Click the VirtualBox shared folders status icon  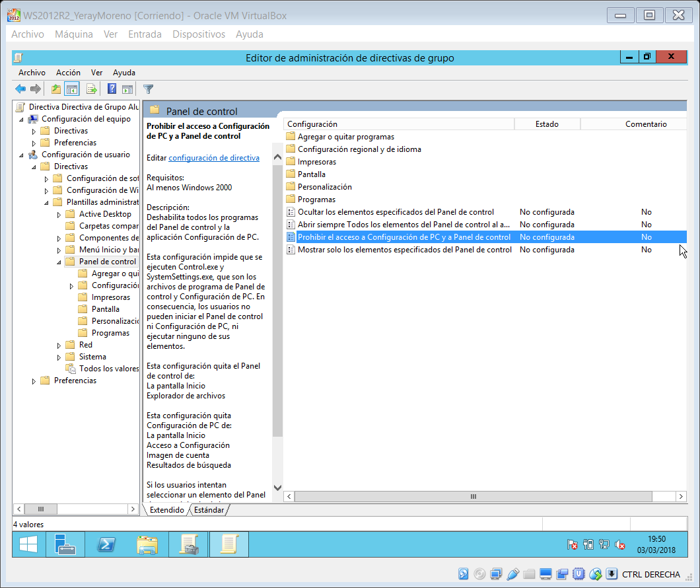[529, 574]
